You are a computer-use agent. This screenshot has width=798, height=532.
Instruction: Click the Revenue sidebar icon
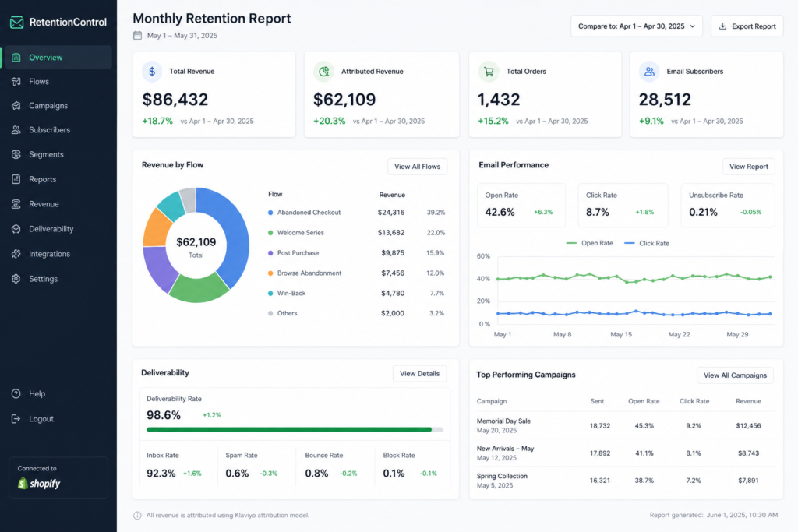[16, 204]
